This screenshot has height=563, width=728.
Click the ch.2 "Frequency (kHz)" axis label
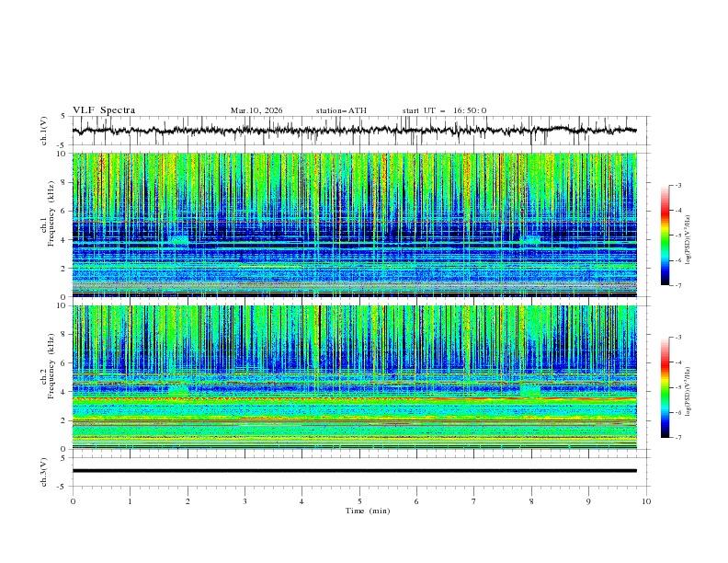point(51,366)
